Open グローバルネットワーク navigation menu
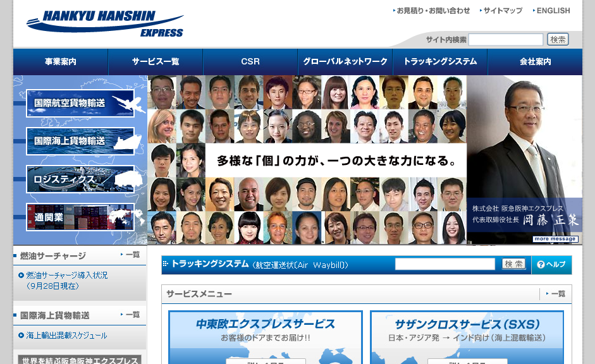 coord(345,62)
